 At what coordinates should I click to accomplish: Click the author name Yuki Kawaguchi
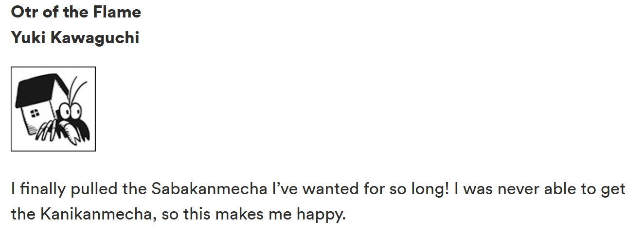coord(75,38)
